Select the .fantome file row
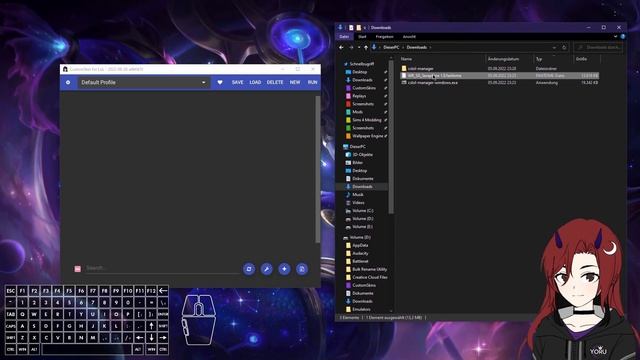Viewport: 640px width, 360px height. (x=499, y=76)
